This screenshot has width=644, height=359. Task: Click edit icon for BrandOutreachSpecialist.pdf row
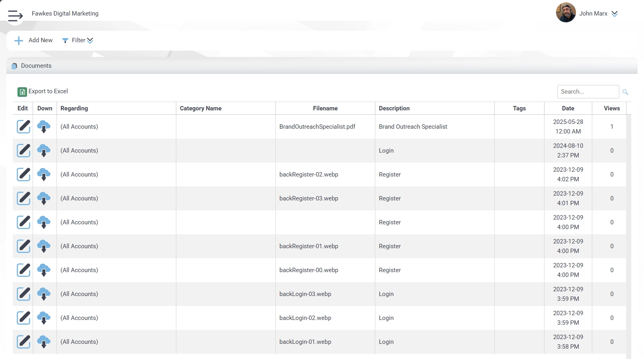tap(23, 127)
